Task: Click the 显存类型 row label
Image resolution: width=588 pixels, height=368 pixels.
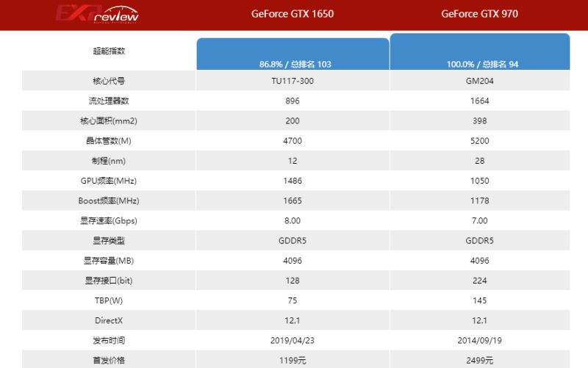Action: pos(109,240)
